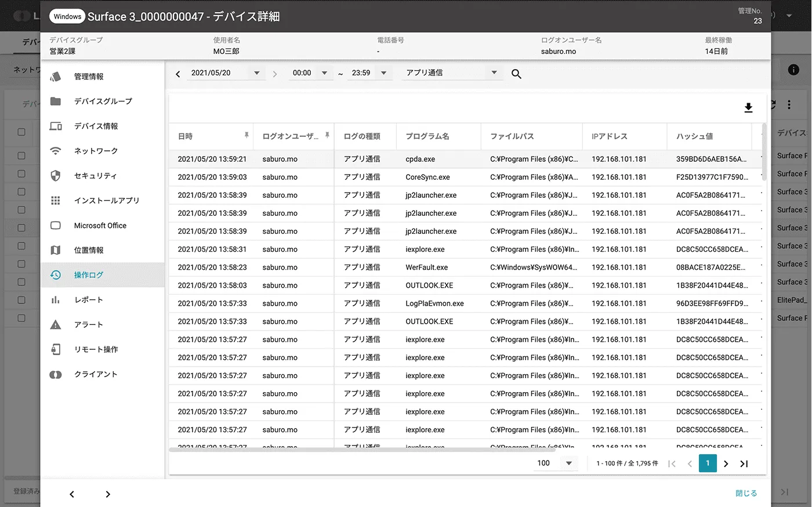
Task: Click the インストールアプリ grid icon
Action: point(56,200)
